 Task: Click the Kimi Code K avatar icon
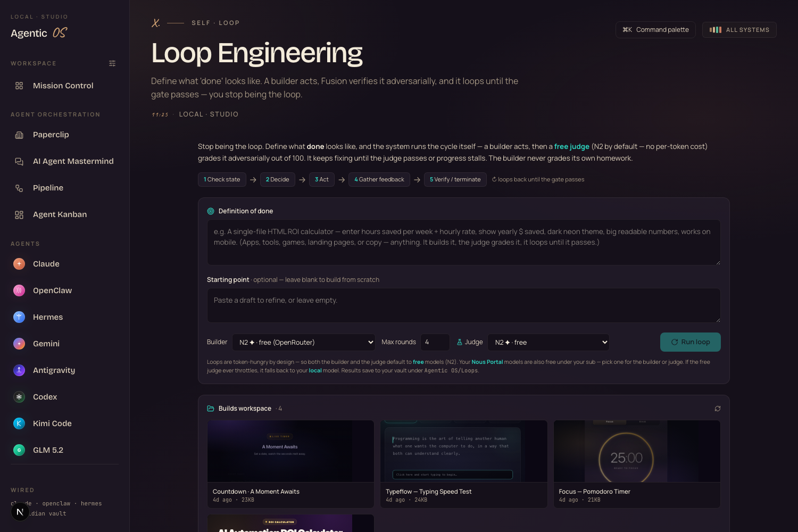click(19, 423)
